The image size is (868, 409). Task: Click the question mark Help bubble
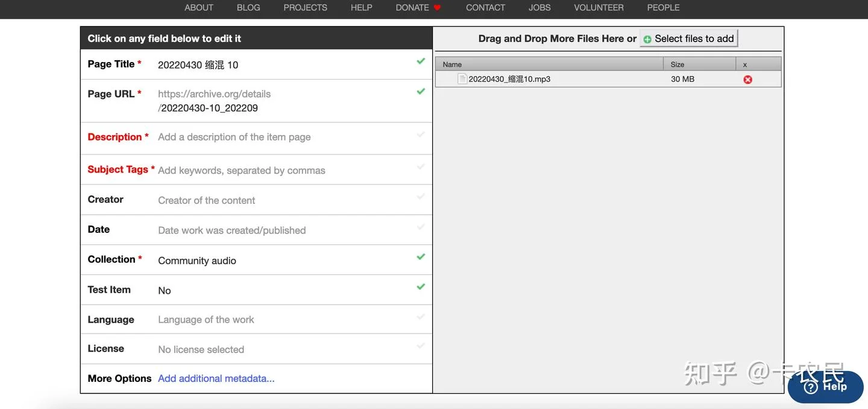[826, 387]
